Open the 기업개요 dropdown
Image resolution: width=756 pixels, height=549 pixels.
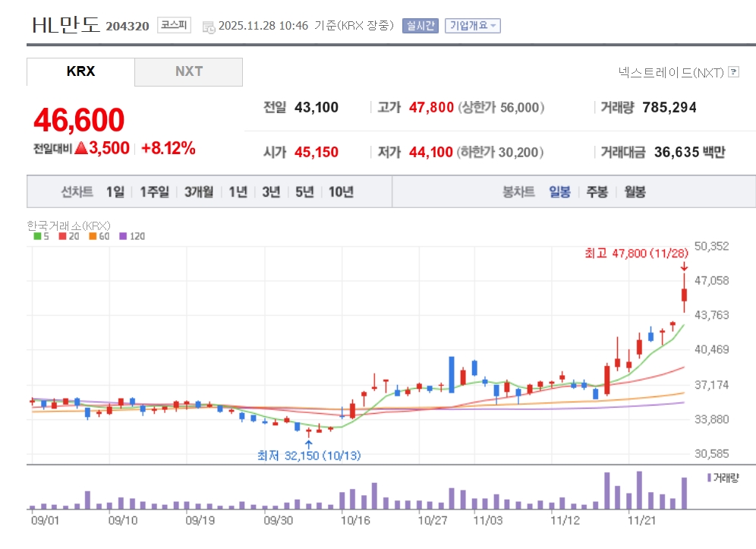click(x=472, y=26)
